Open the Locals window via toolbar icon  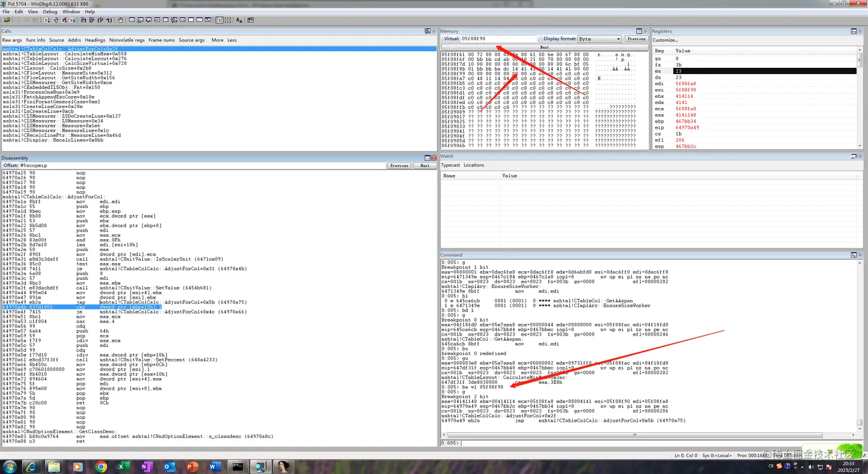tap(149, 20)
